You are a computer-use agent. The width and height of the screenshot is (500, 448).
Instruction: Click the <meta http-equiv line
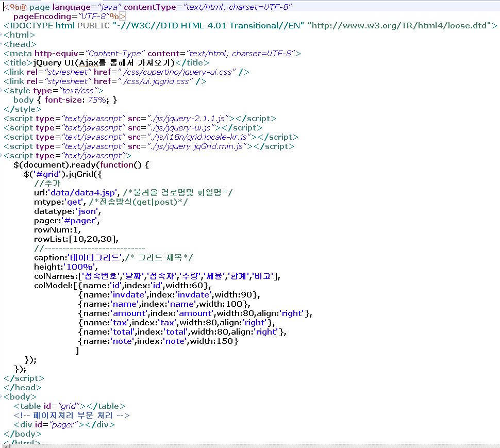tap(152, 53)
